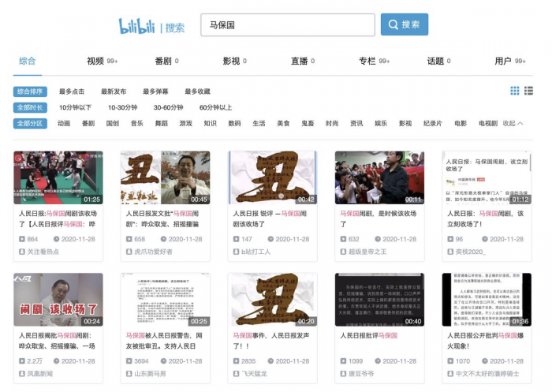The width and height of the screenshot is (552, 392).
Task: Switch to grid view layout icon
Action: [515, 91]
